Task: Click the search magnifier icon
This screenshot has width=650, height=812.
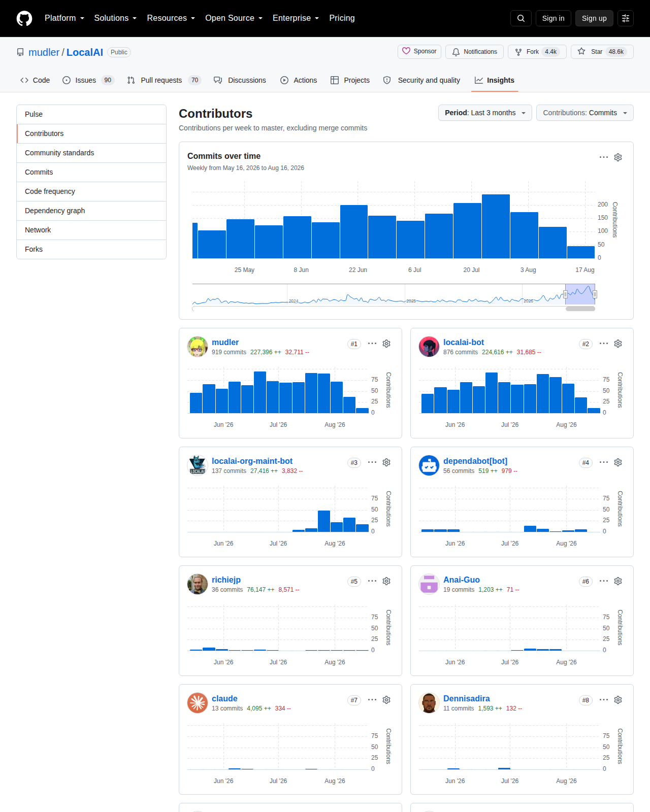Action: click(521, 18)
